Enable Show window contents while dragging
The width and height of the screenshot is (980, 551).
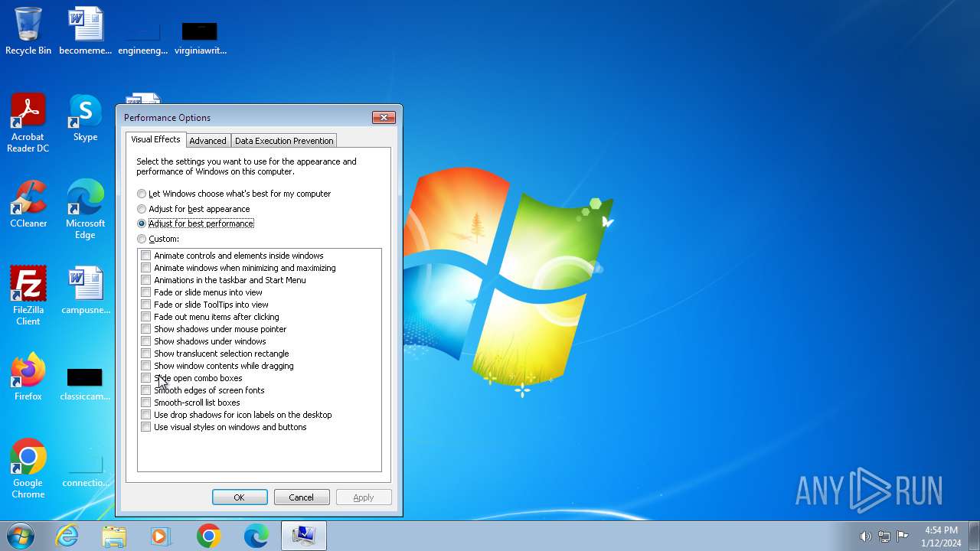146,366
